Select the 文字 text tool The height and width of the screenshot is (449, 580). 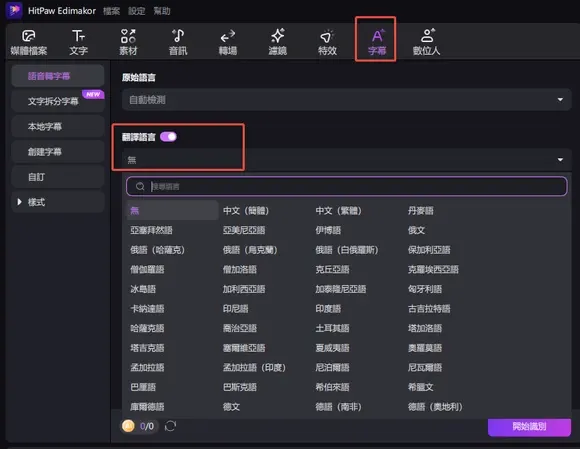click(x=78, y=42)
